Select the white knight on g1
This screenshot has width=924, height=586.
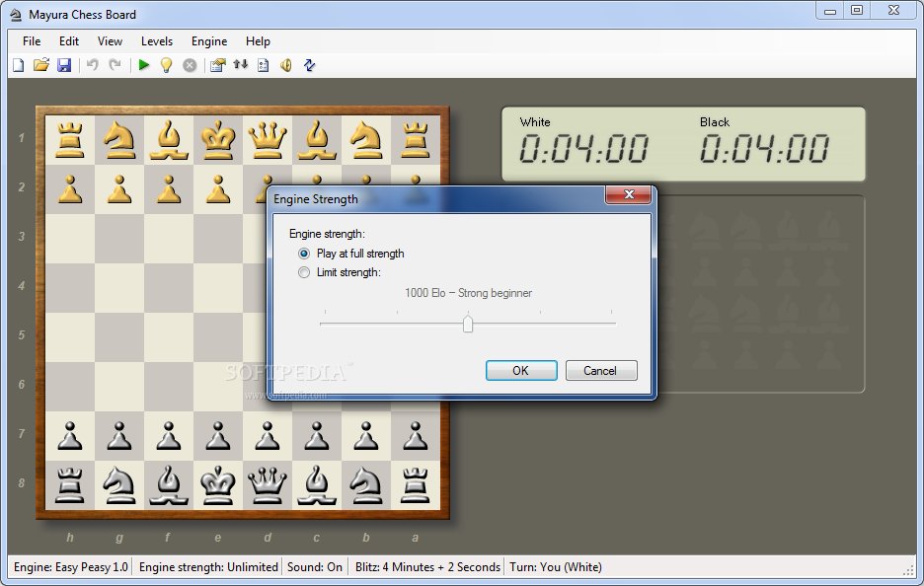(x=119, y=140)
